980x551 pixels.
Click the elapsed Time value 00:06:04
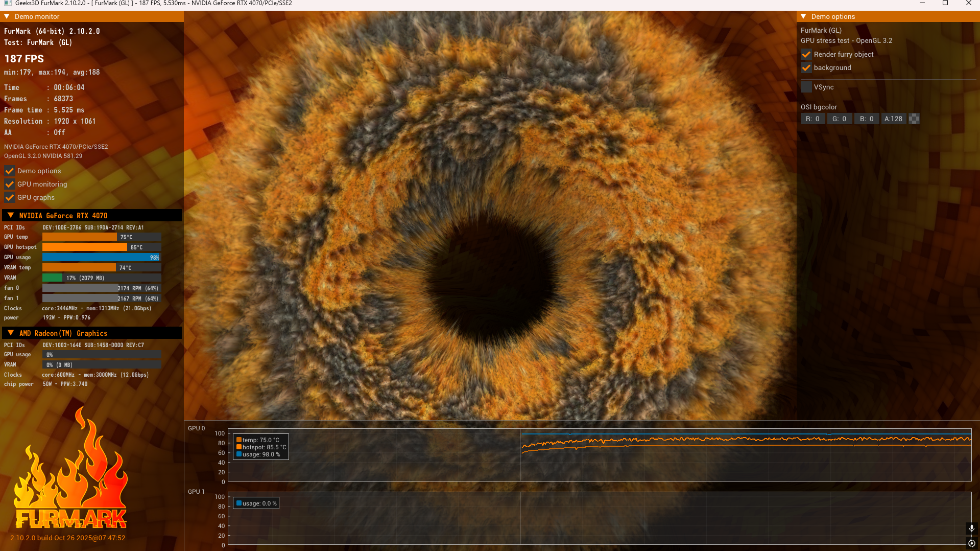69,88
